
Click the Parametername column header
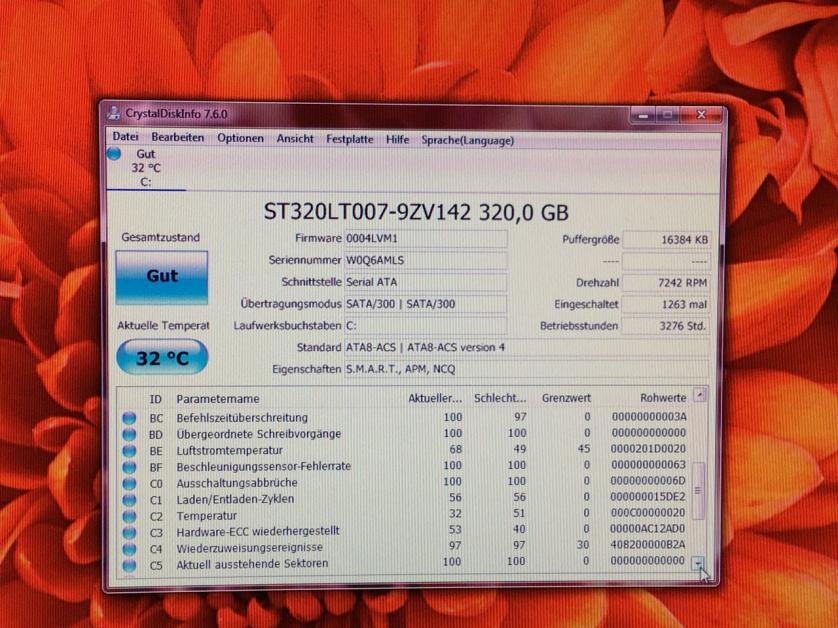(218, 399)
